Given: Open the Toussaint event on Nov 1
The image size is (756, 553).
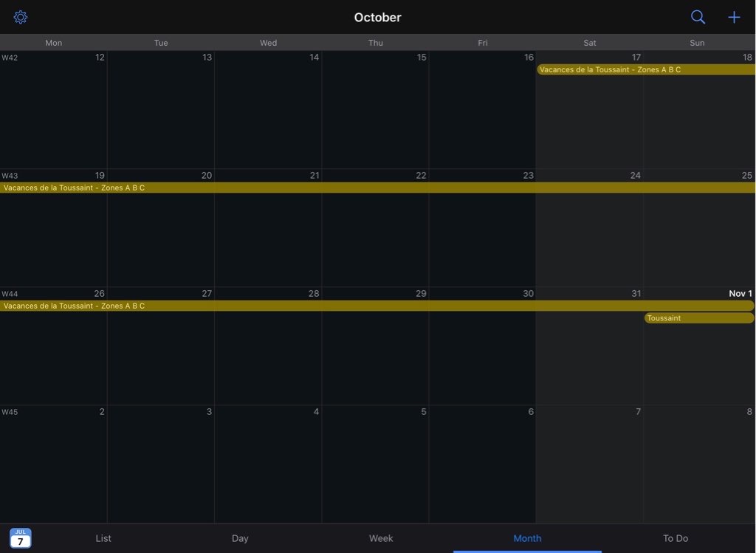Looking at the screenshot, I should (698, 318).
